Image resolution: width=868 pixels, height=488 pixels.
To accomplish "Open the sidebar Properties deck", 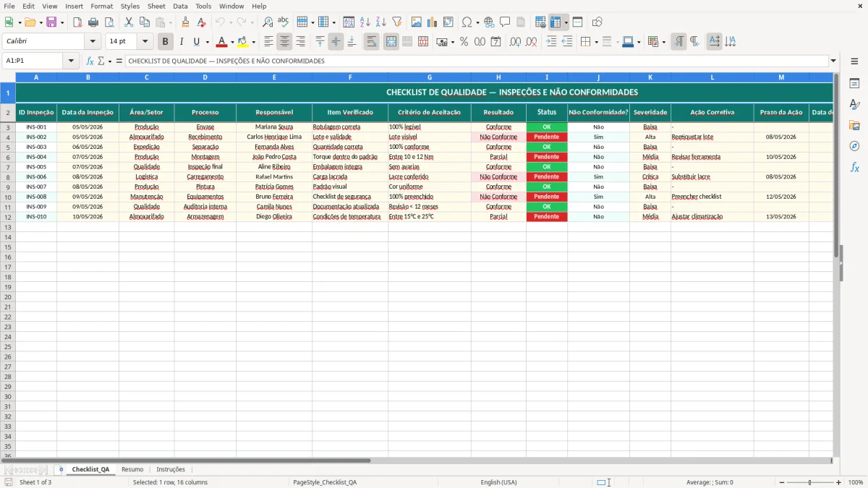I will coord(854,84).
